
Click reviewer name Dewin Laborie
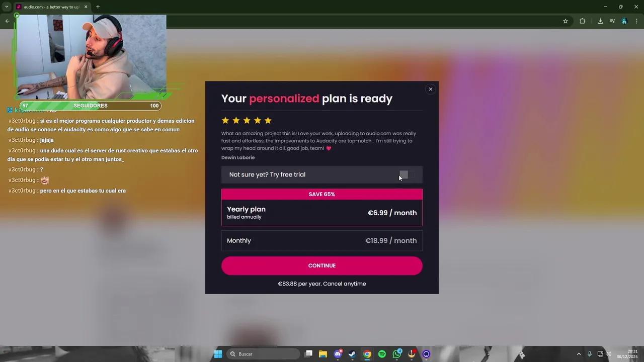tap(238, 157)
